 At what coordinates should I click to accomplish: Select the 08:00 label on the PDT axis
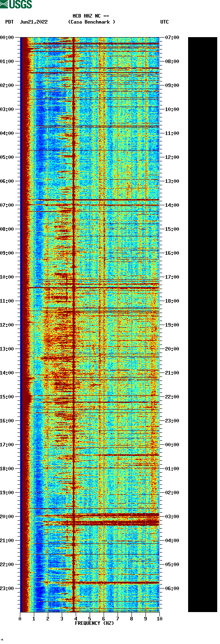coord(7,229)
